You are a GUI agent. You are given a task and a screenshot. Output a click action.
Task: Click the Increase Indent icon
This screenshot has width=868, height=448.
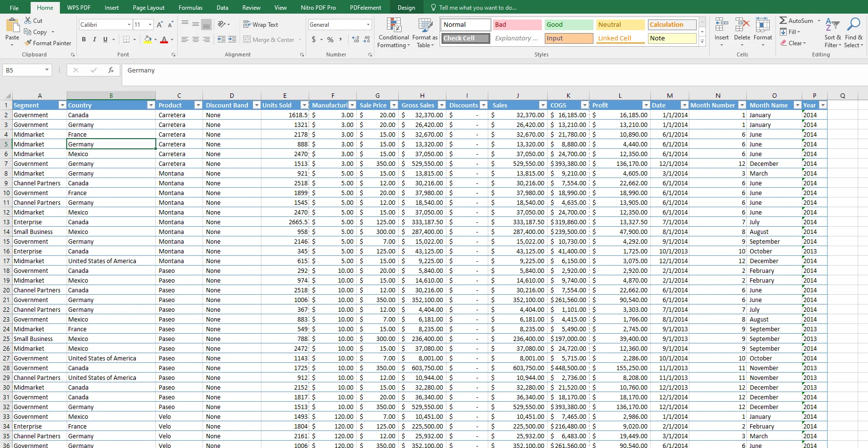click(x=232, y=39)
